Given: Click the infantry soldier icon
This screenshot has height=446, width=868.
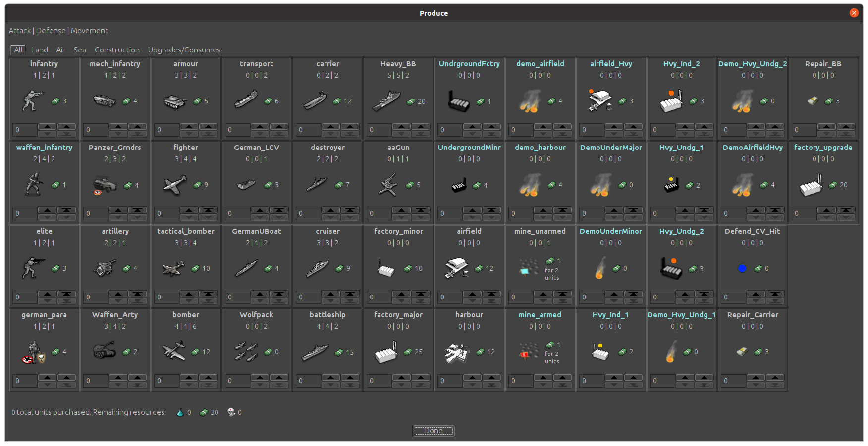Looking at the screenshot, I should pyautogui.click(x=33, y=101).
